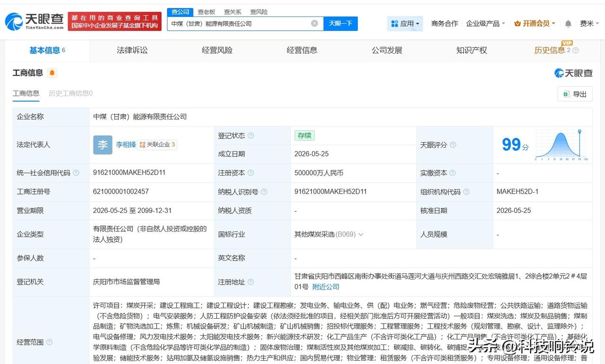605x364 pixels.
Task: Click the help icon next to 登记状态
Action: pyautogui.click(x=251, y=135)
